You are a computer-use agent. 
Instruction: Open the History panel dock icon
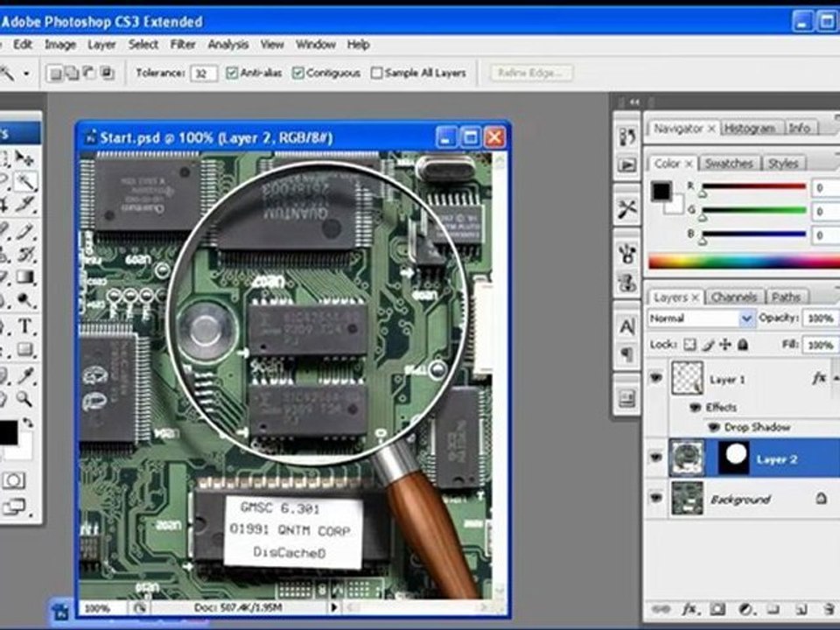pos(626,136)
